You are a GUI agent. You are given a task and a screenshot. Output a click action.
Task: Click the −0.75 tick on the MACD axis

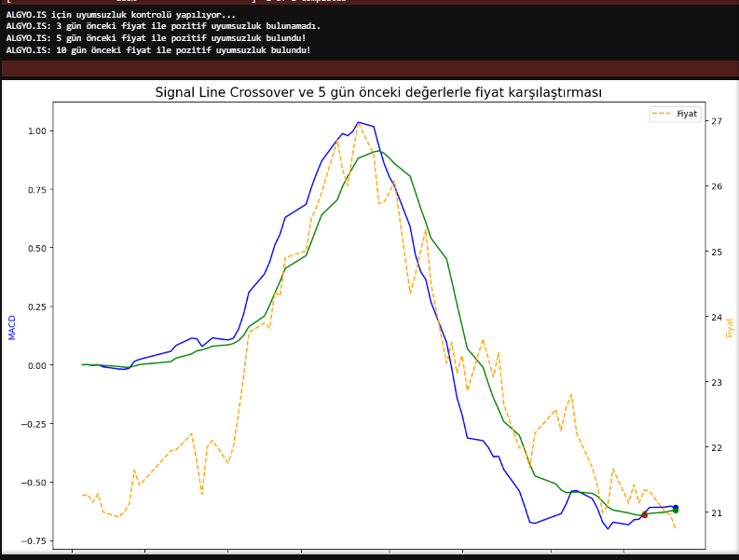click(34, 540)
